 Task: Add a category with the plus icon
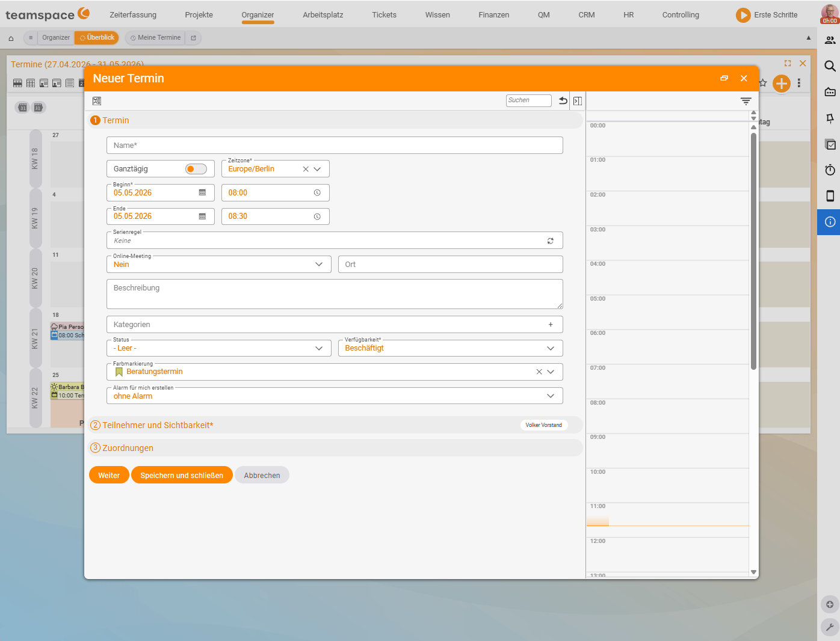550,325
